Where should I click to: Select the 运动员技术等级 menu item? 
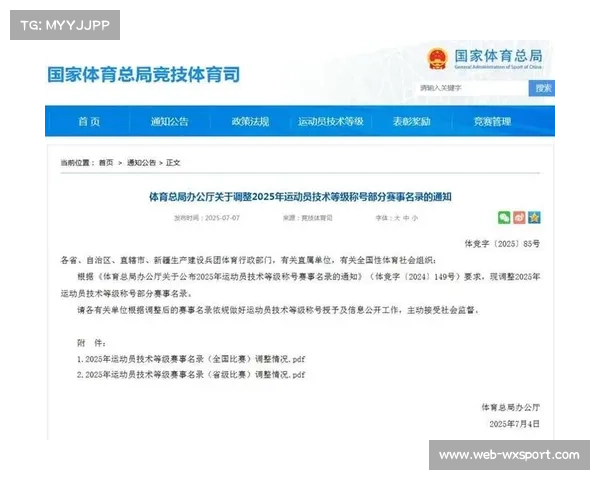[330, 122]
